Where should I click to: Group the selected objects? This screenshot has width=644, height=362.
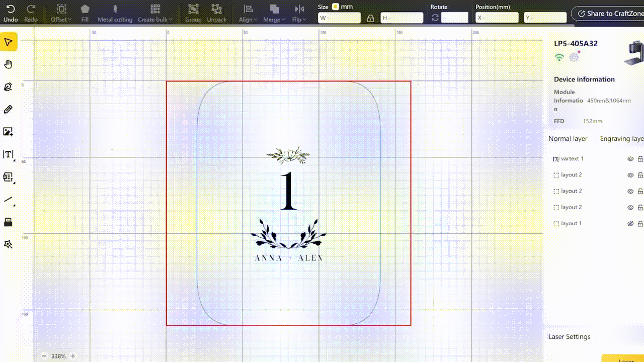coord(193,13)
